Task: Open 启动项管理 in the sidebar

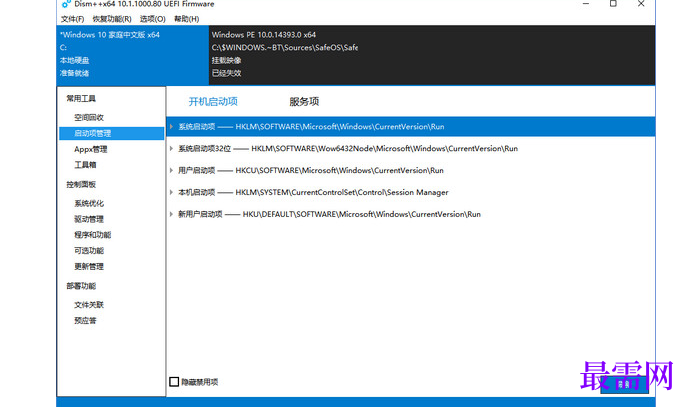Action: tap(112, 133)
